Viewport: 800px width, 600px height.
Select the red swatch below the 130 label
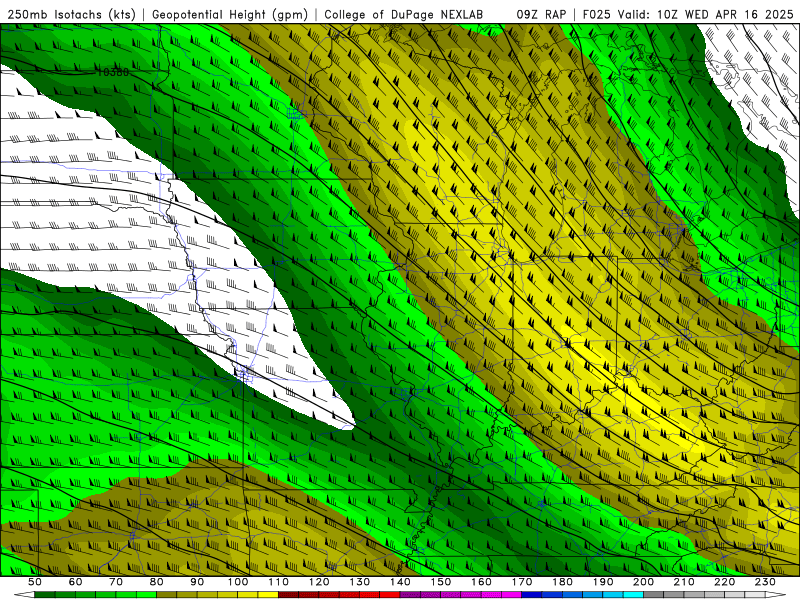click(369, 595)
